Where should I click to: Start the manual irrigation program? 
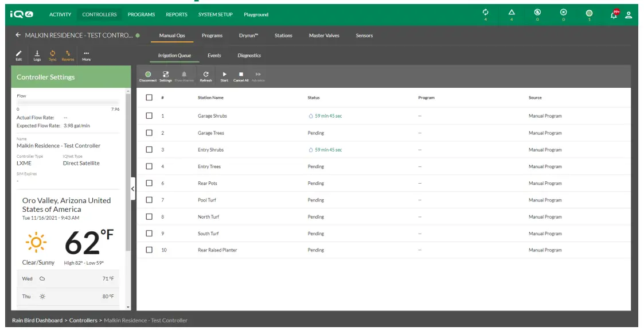pos(224,75)
